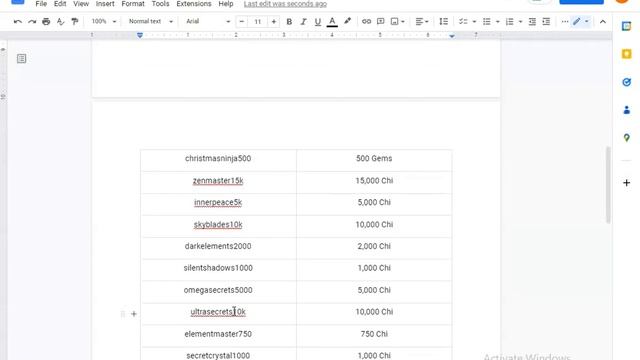This screenshot has height=360, width=640.
Task: Open the insert image dropdown
Action: [398, 22]
